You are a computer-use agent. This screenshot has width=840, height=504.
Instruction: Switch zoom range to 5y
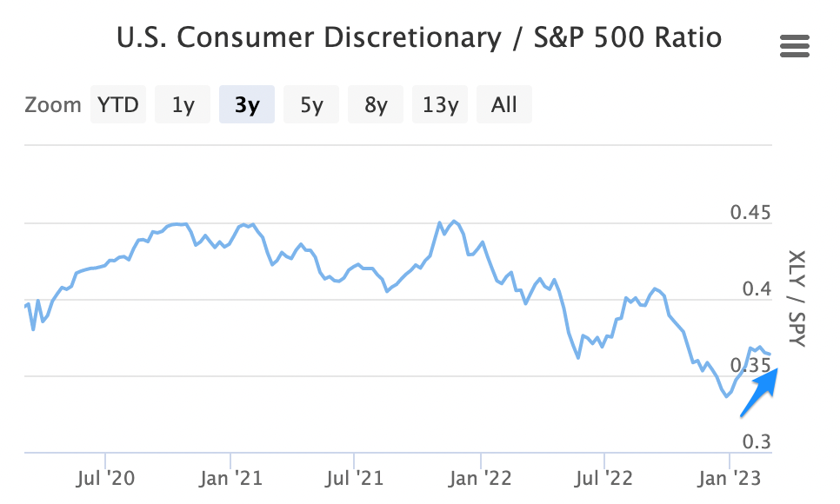coord(311,105)
